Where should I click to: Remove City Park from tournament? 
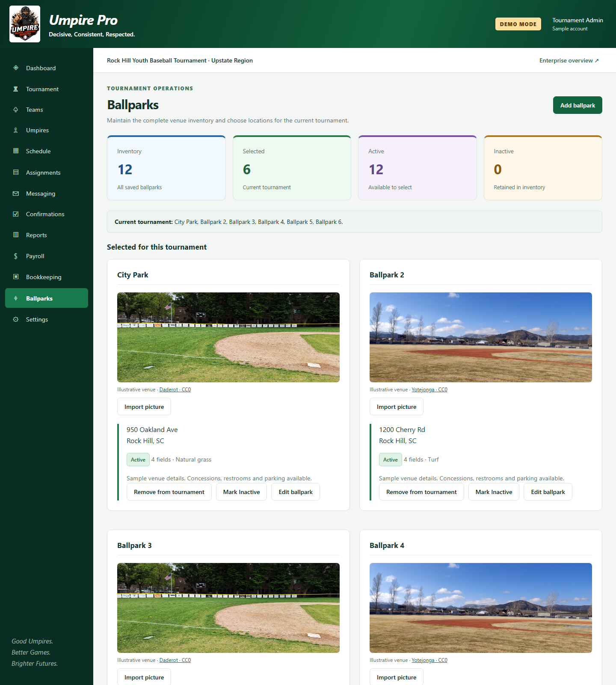click(x=169, y=492)
